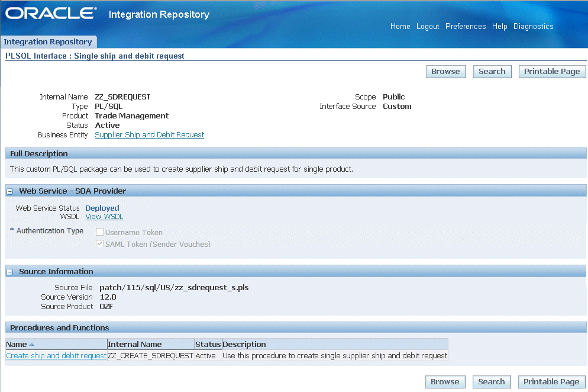Open Preferences in the top menu
Image resolution: width=588 pixels, height=392 pixels.
tap(466, 26)
